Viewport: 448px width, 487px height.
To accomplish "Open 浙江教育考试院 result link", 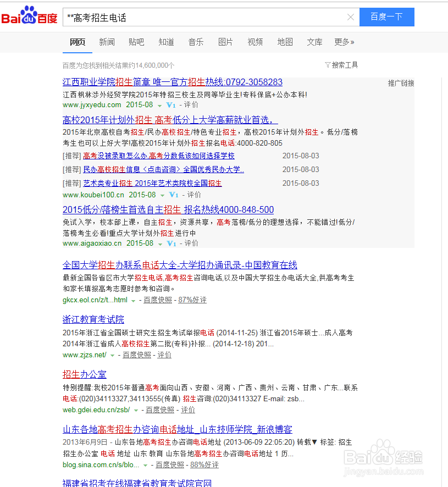I will [93, 319].
